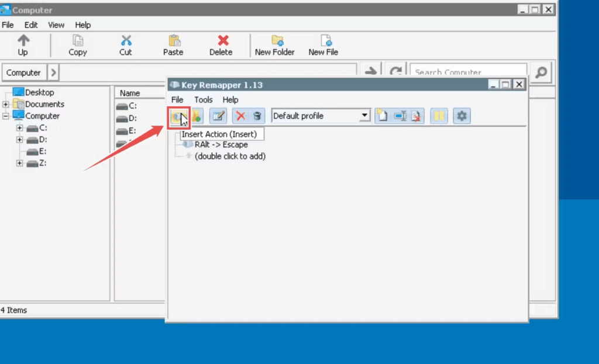Open Key Remapper settings gear icon
Screen dimensions: 599x364
tap(462, 116)
